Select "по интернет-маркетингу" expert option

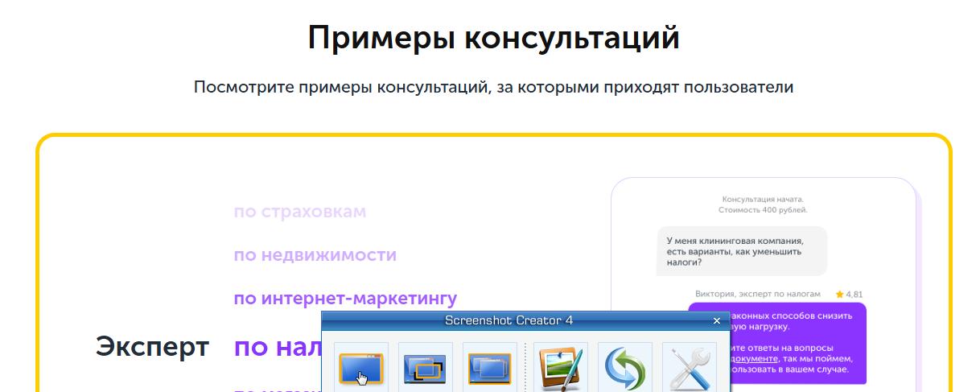[x=345, y=299]
